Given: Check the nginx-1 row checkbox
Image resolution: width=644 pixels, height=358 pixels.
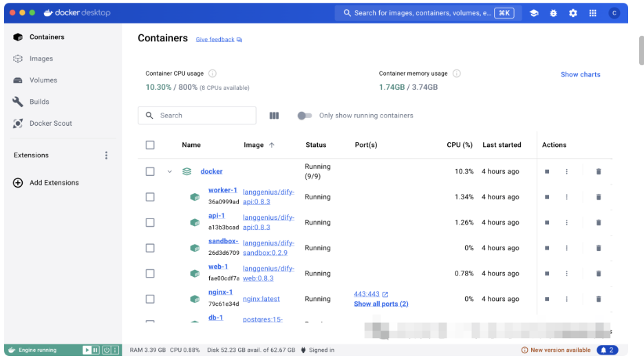Looking at the screenshot, I should tap(150, 299).
